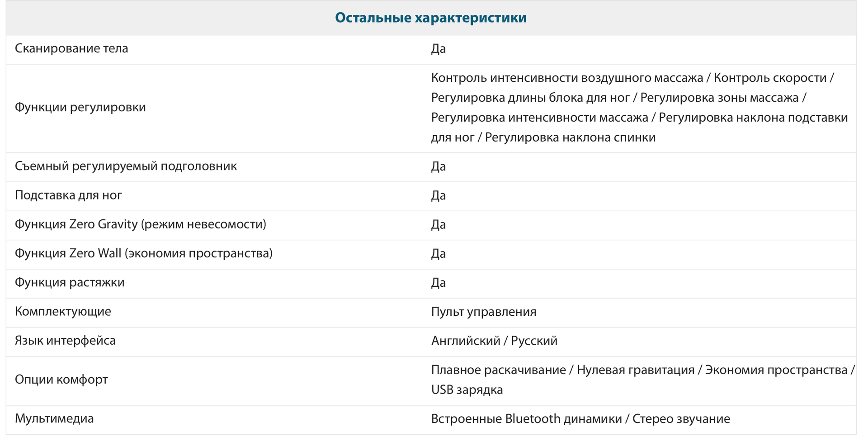Select the 'Мультимедиа' row label
The height and width of the screenshot is (446, 868).
coord(54,419)
